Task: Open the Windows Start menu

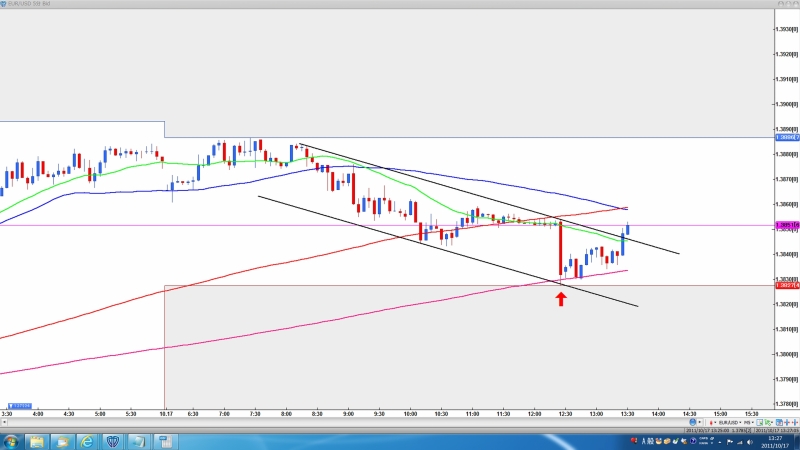Action: (10, 442)
